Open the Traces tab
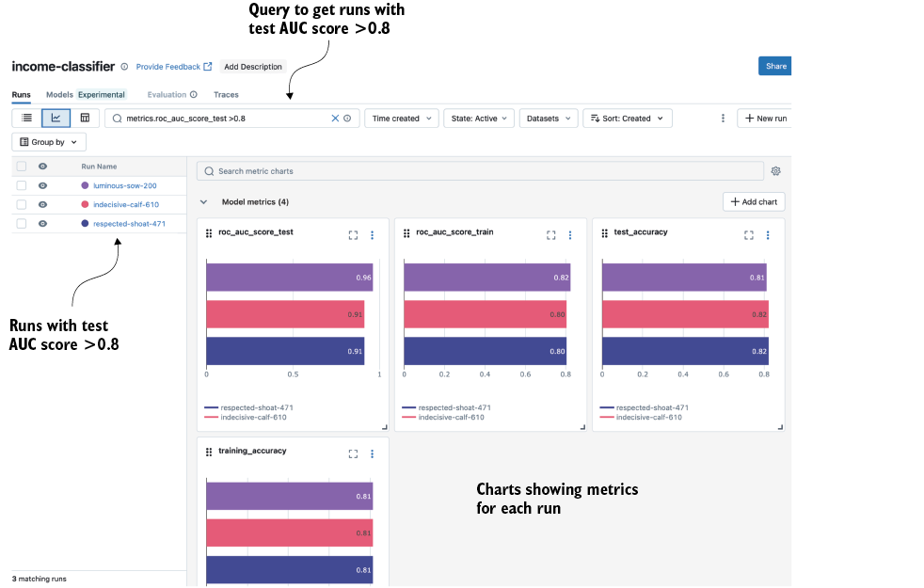Image resolution: width=924 pixels, height=588 pixels. click(x=226, y=95)
